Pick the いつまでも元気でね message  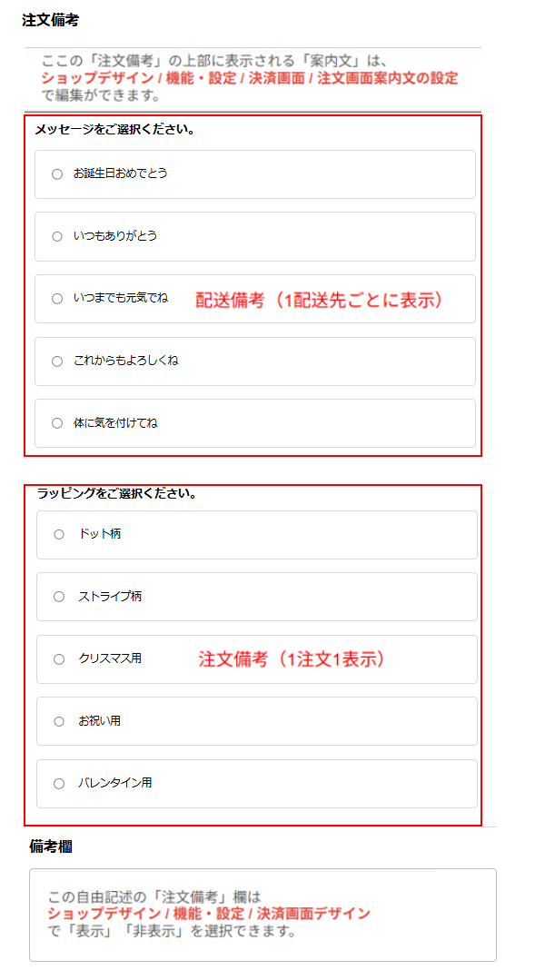click(57, 298)
